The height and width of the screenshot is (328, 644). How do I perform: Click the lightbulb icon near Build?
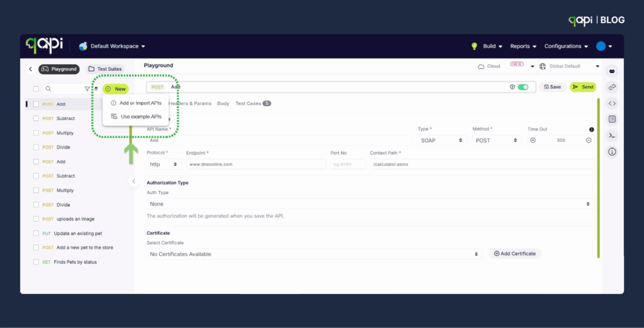[x=474, y=46]
